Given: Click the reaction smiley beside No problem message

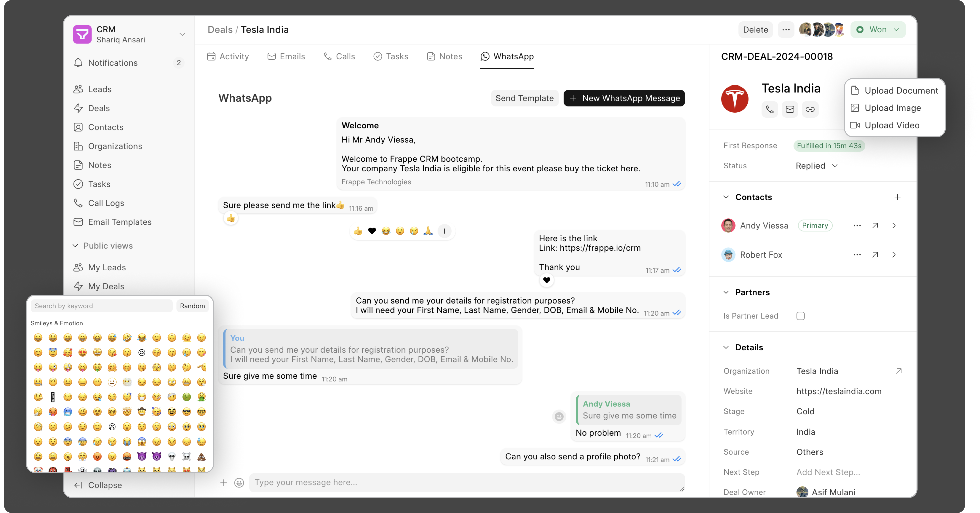Looking at the screenshot, I should point(559,417).
